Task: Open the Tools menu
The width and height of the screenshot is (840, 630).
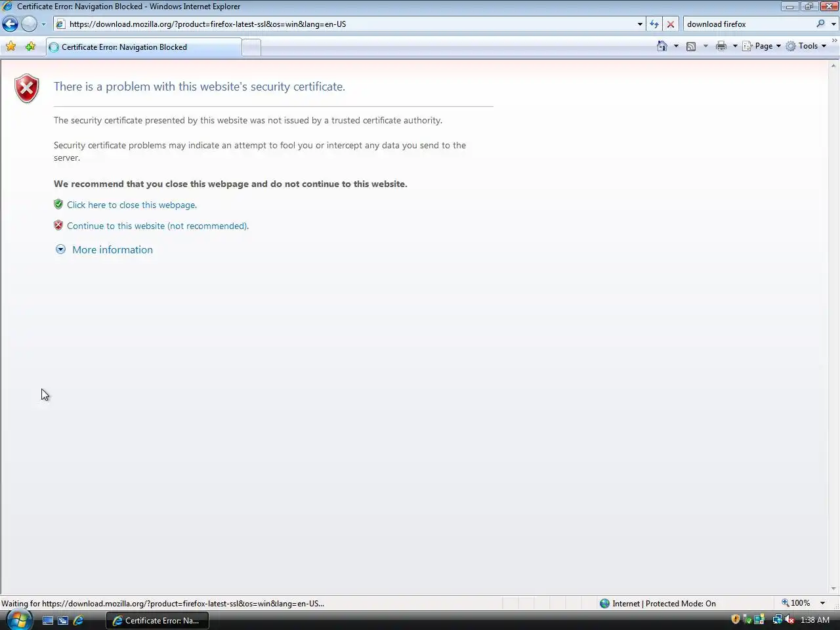Action: (x=807, y=46)
